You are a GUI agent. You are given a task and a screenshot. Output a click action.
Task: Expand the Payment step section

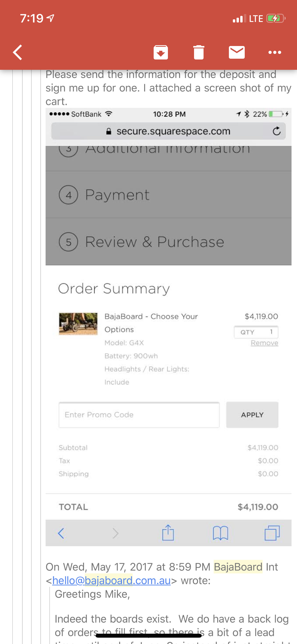pos(168,195)
